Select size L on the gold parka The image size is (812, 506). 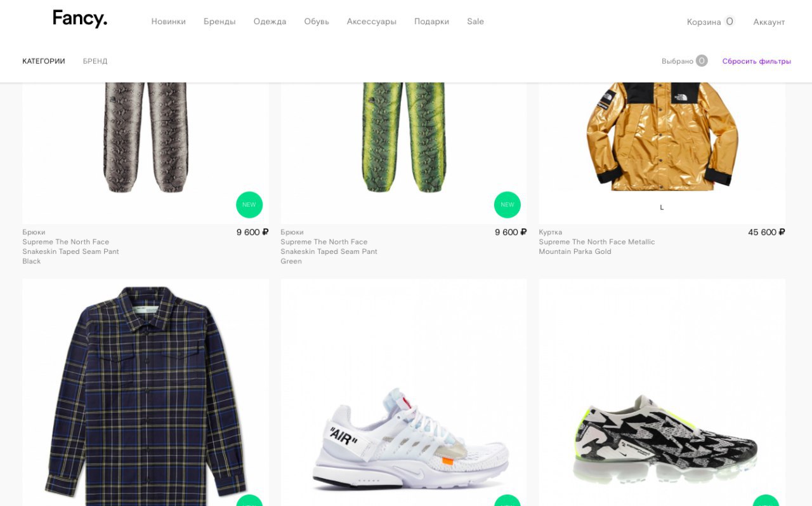tap(662, 208)
